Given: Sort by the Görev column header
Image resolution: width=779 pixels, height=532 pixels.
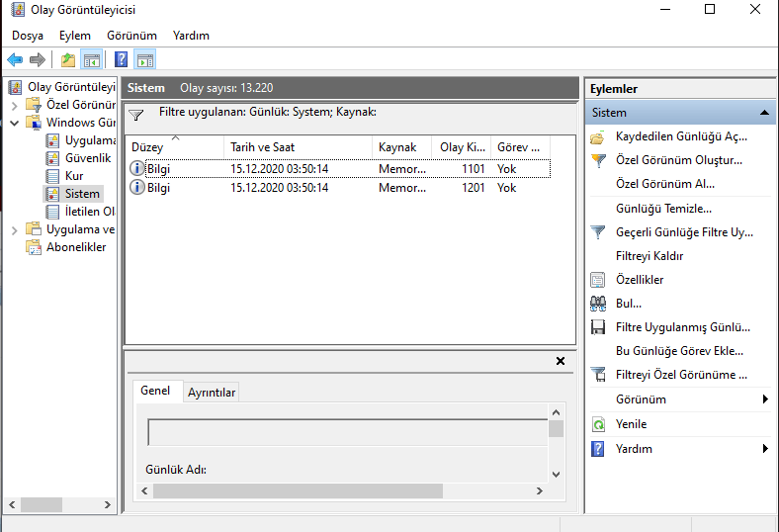Looking at the screenshot, I should (x=520, y=147).
